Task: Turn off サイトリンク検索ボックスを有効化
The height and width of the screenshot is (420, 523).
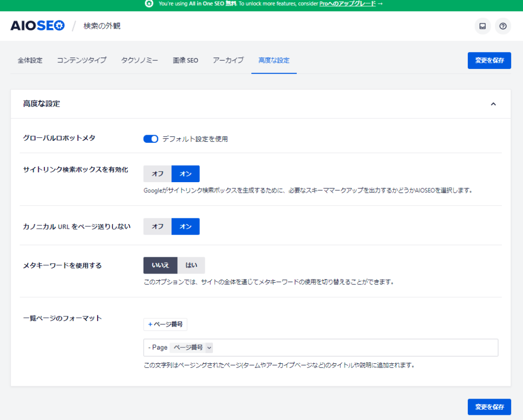Action: tap(157, 174)
